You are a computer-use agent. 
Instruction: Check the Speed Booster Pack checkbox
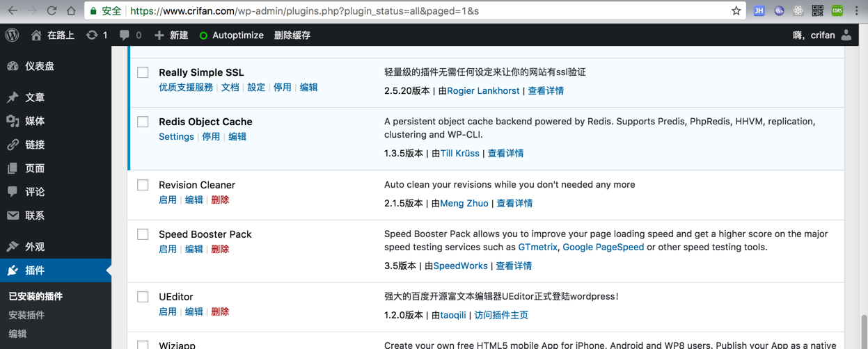coord(143,234)
